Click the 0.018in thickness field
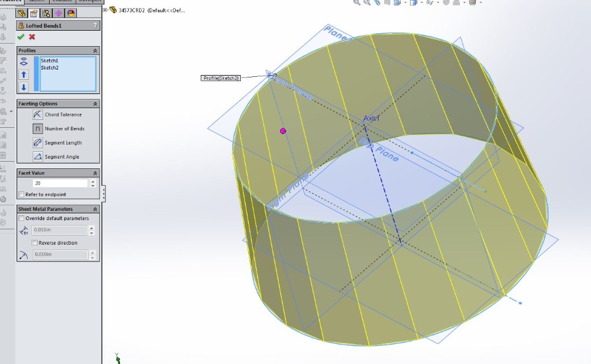 pos(60,229)
